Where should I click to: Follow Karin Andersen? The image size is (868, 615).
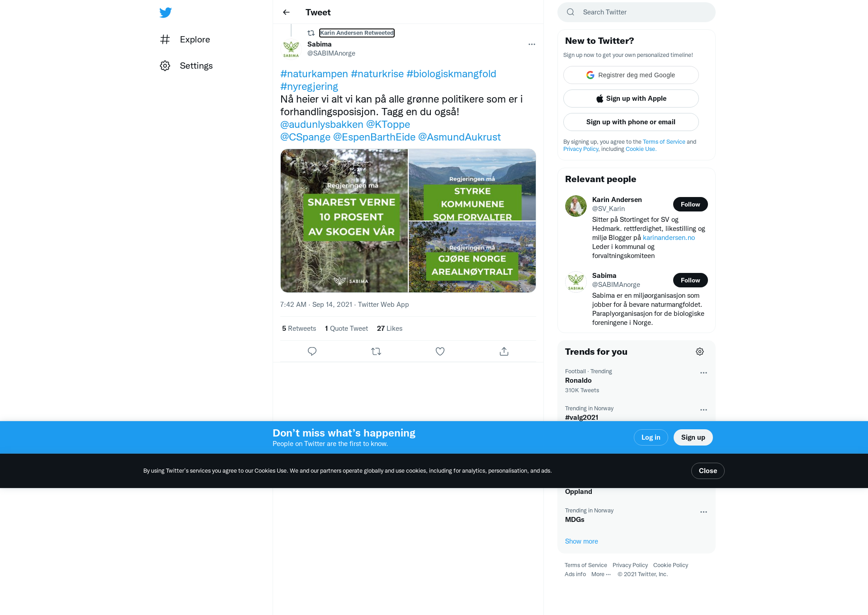690,204
